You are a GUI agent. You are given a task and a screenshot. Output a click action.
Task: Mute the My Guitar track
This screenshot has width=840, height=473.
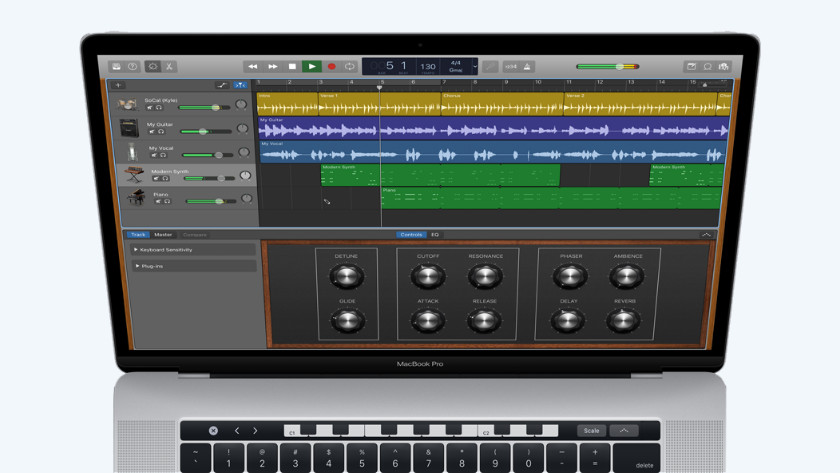point(152,132)
